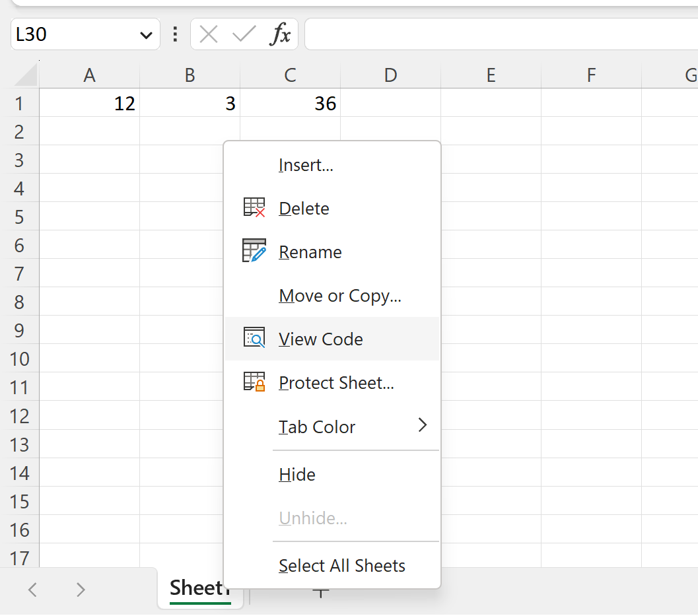The height and width of the screenshot is (616, 698).
Task: Click the Enter checkmark icon
Action: (244, 34)
